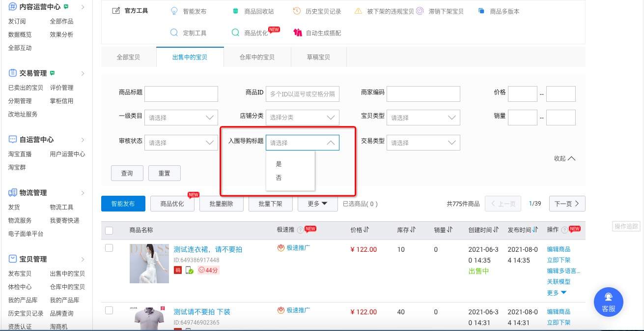Sort the table by 创建时间 arrows
The height and width of the screenshot is (331, 644).
(496, 230)
